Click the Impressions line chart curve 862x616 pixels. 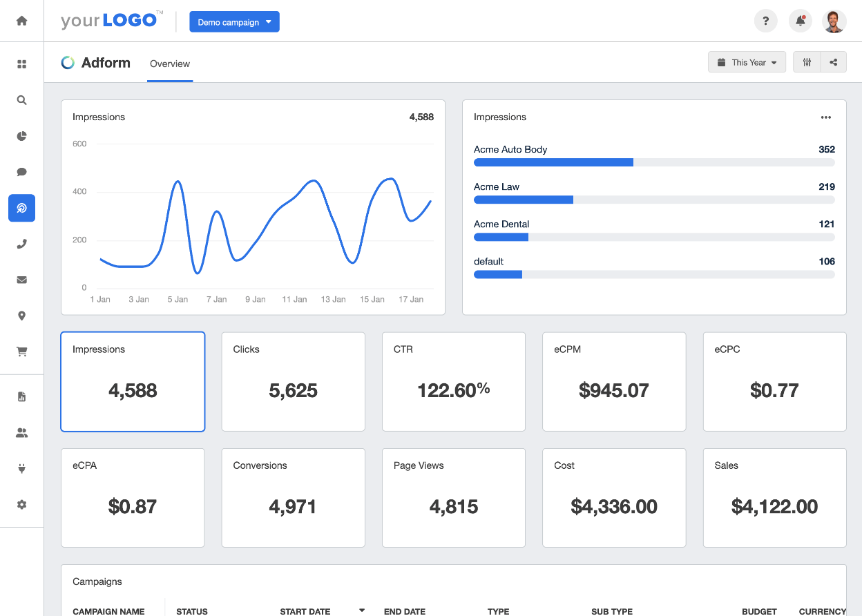(x=266, y=228)
